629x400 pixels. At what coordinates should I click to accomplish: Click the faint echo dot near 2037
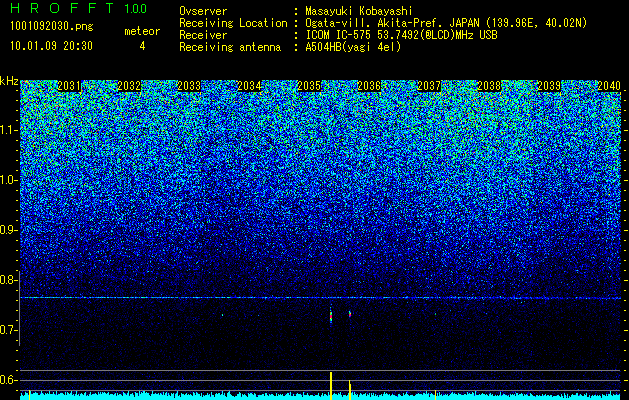436,314
